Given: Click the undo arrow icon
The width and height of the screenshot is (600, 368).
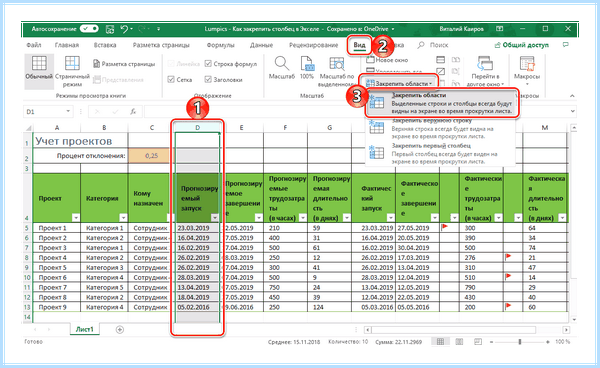Looking at the screenshot, I should coord(124,29).
